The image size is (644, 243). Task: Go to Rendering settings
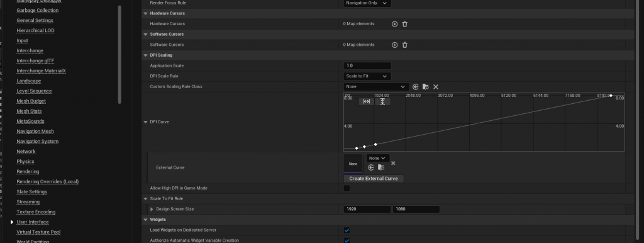click(28, 171)
